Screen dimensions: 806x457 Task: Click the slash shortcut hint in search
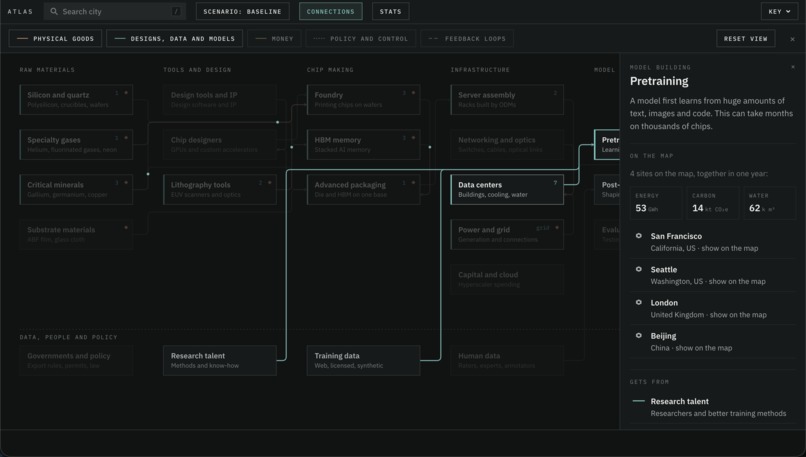176,11
